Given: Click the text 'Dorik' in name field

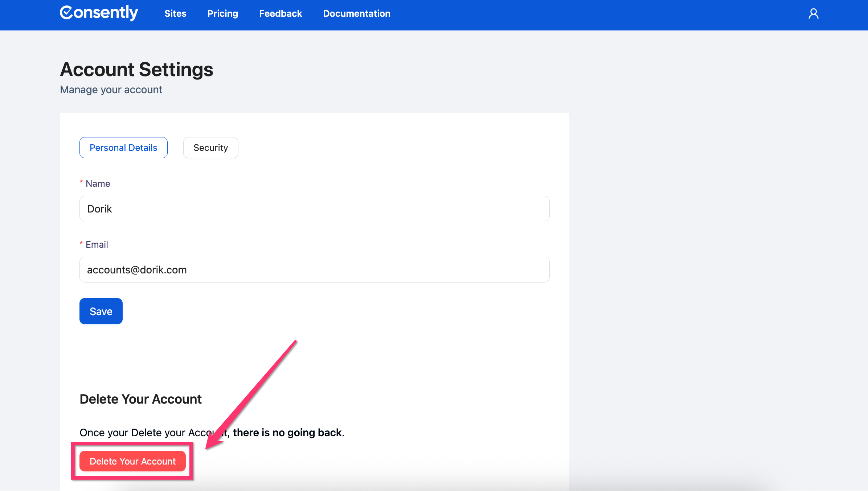Looking at the screenshot, I should [x=99, y=209].
